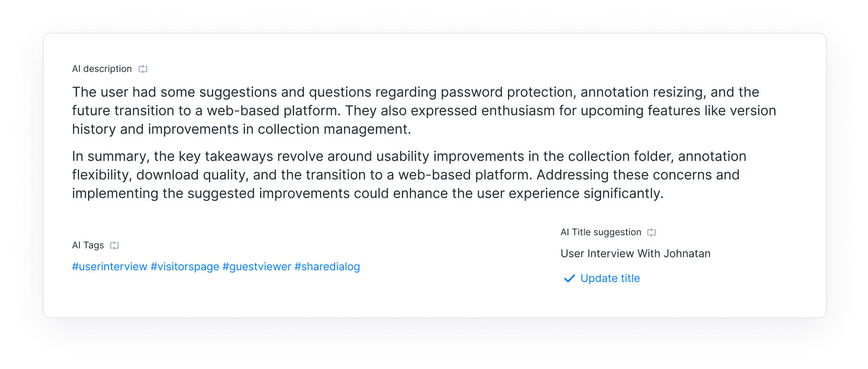Click the AI Tags label
Viewport: 868px width, 369px height.
point(88,245)
